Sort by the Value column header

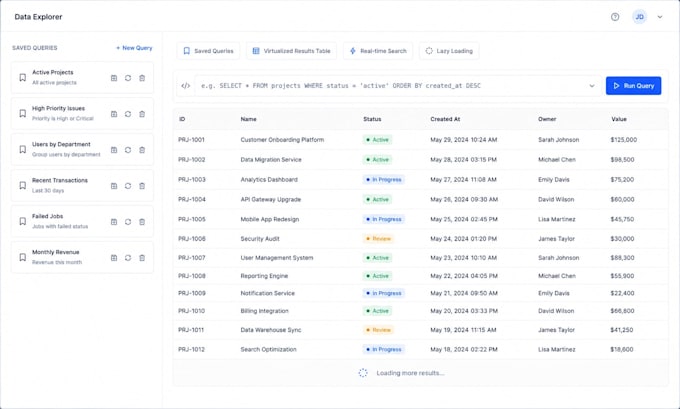click(619, 119)
